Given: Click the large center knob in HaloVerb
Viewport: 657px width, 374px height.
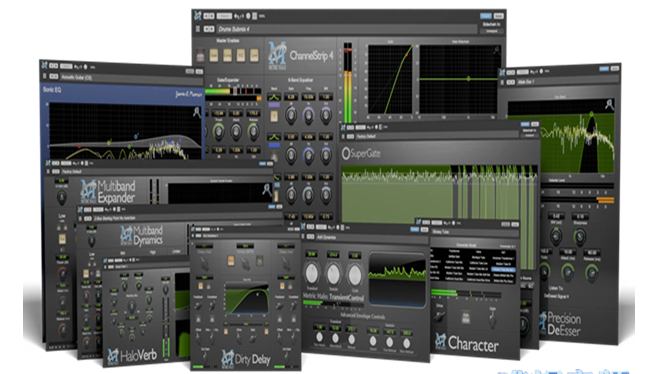Looking at the screenshot, I should 131,307.
